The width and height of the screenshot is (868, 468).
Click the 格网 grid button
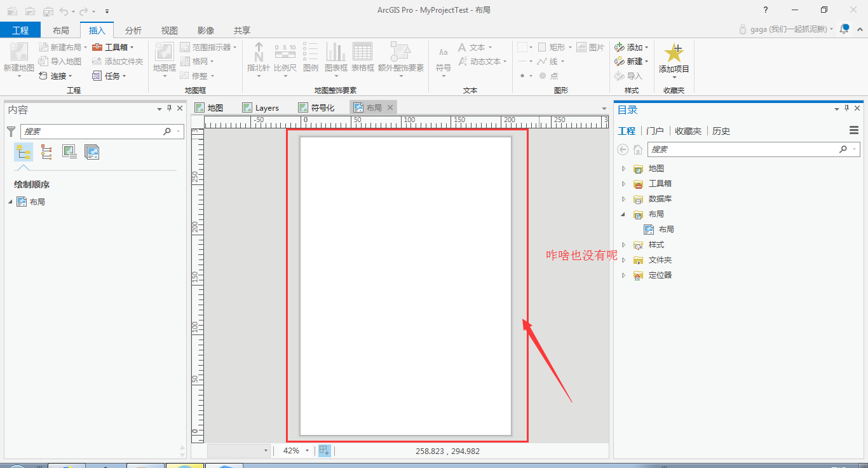coord(197,62)
